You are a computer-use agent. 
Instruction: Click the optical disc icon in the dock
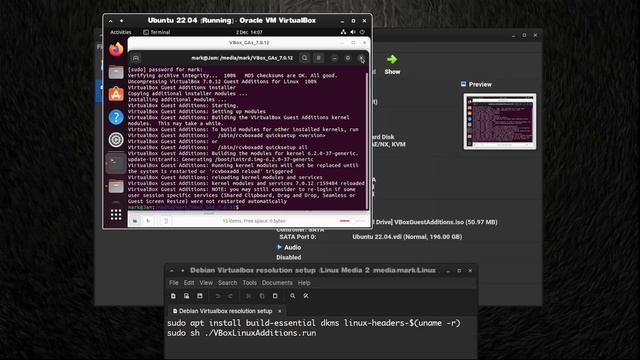(116, 140)
